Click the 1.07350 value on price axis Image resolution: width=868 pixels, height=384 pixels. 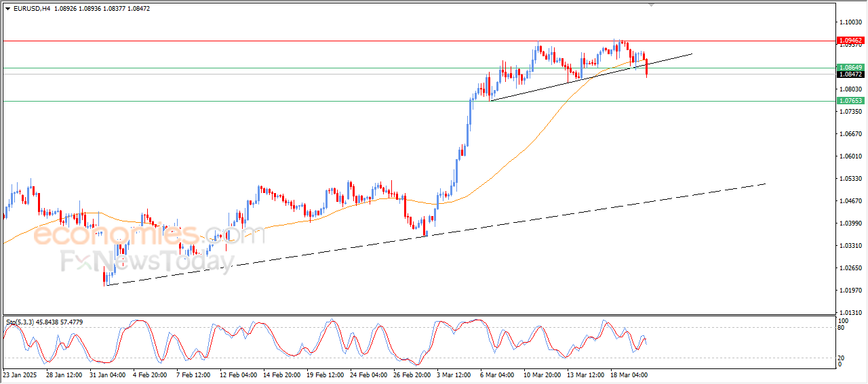click(850, 112)
